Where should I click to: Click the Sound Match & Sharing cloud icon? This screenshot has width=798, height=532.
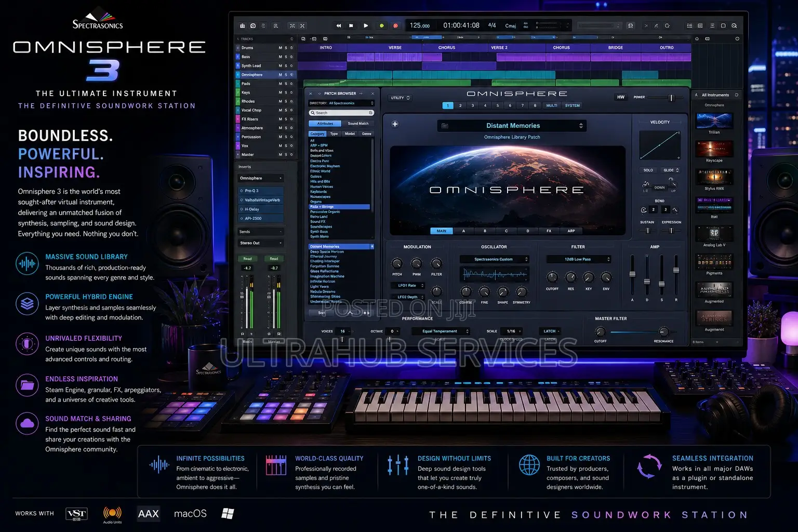click(x=27, y=423)
